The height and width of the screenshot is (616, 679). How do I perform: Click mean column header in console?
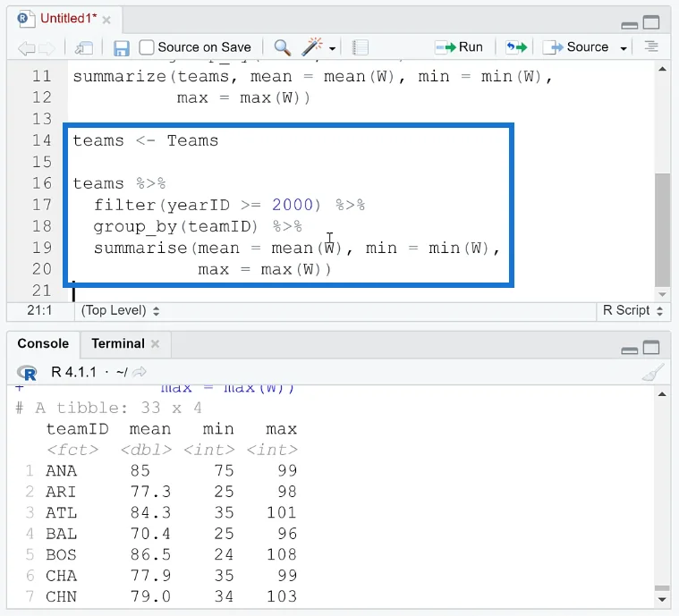[149, 429]
